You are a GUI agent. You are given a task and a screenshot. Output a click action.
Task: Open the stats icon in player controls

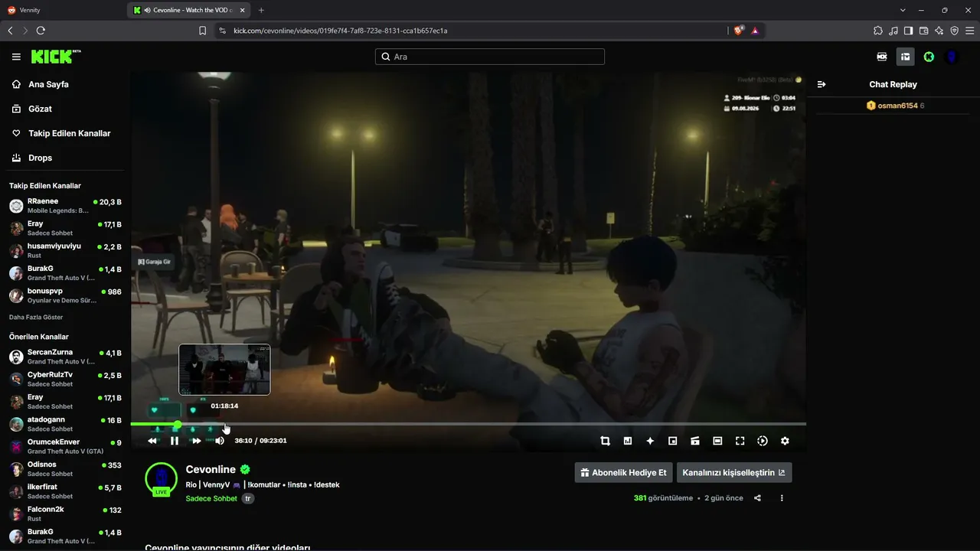point(628,441)
